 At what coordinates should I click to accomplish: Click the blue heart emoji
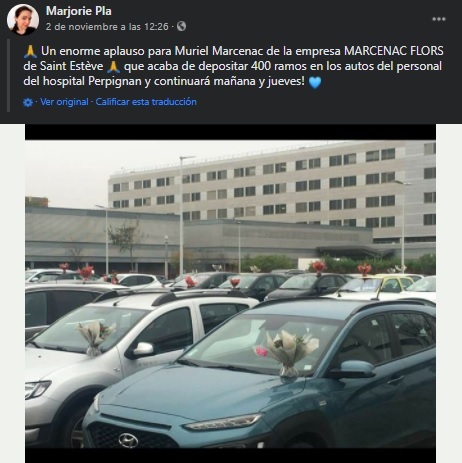[x=315, y=82]
